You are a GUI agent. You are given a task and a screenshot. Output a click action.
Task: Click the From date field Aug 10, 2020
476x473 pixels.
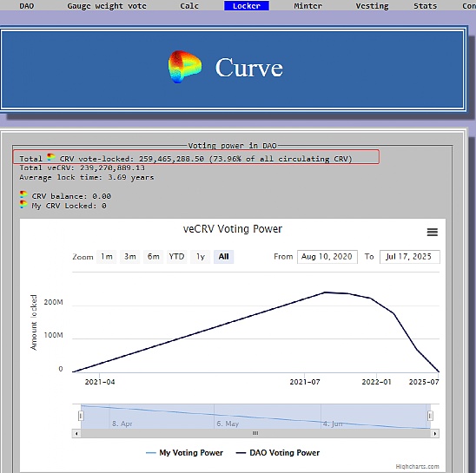[x=327, y=257]
